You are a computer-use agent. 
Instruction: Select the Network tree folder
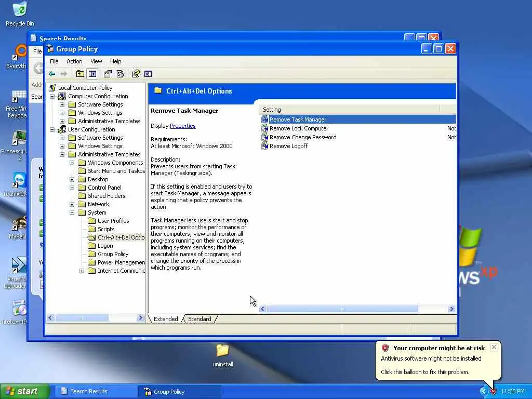click(x=98, y=204)
